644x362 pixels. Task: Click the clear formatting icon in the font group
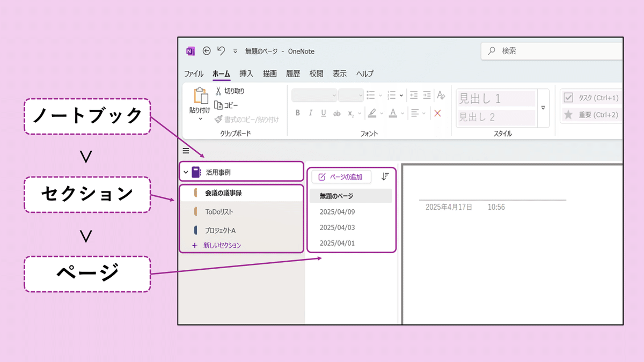pyautogui.click(x=440, y=95)
